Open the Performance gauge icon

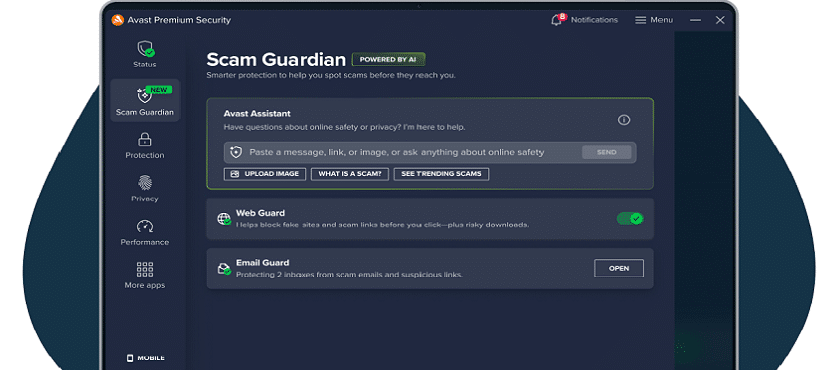tap(145, 226)
